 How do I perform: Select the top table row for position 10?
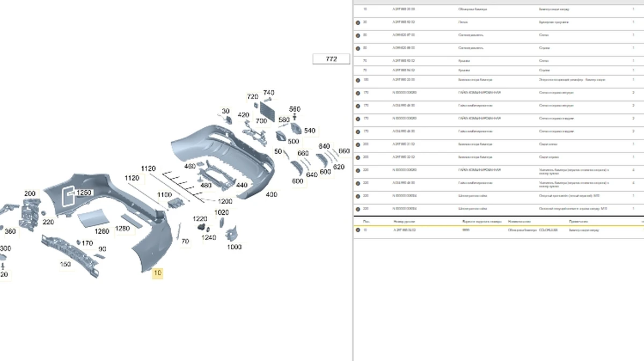pyautogui.click(x=498, y=10)
